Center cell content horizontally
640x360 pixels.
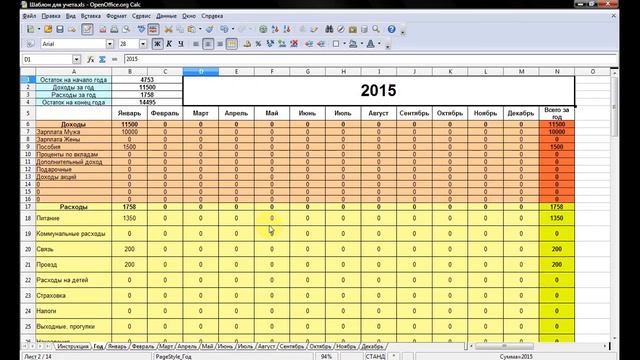click(208, 44)
